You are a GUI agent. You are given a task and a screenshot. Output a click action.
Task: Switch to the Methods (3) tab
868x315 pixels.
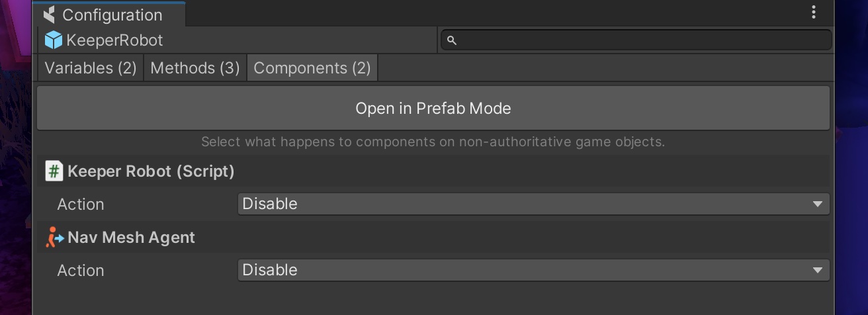point(195,68)
